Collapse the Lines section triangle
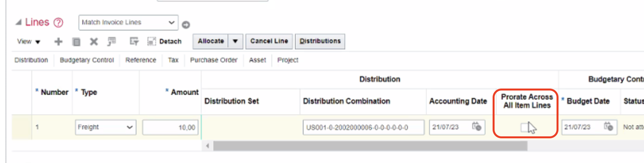The image size is (644, 163). pos(18,22)
